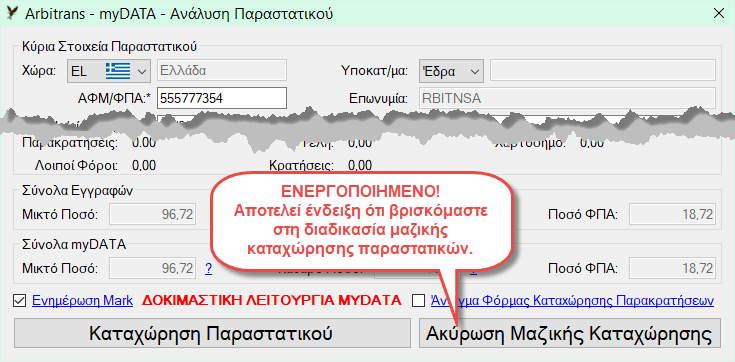The image size is (735, 362).
Task: Click the Ελλάδα country name field
Action: click(222, 71)
